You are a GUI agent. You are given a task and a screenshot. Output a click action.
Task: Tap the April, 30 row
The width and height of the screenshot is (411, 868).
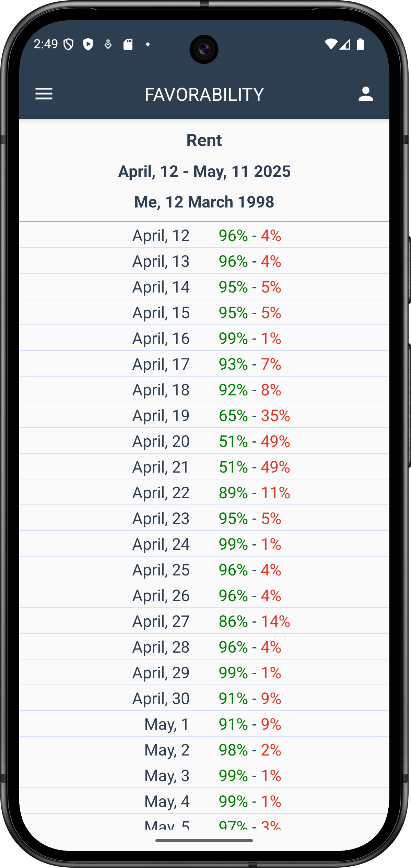tap(204, 698)
